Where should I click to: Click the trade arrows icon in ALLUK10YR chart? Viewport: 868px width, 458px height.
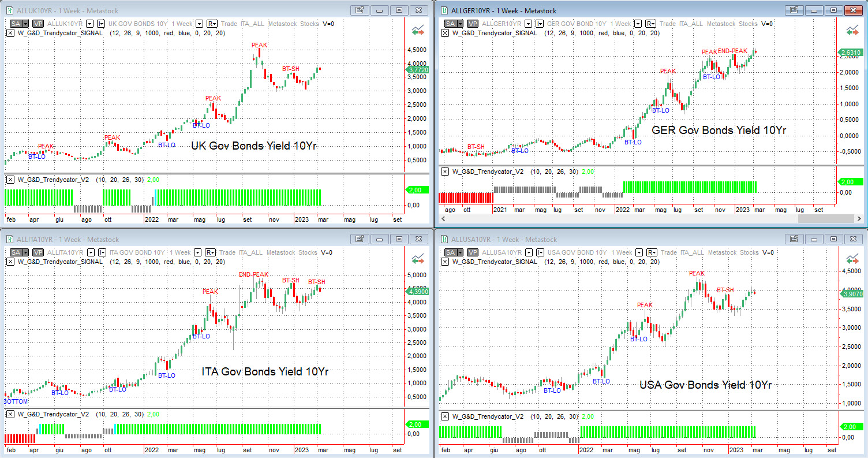[418, 30]
